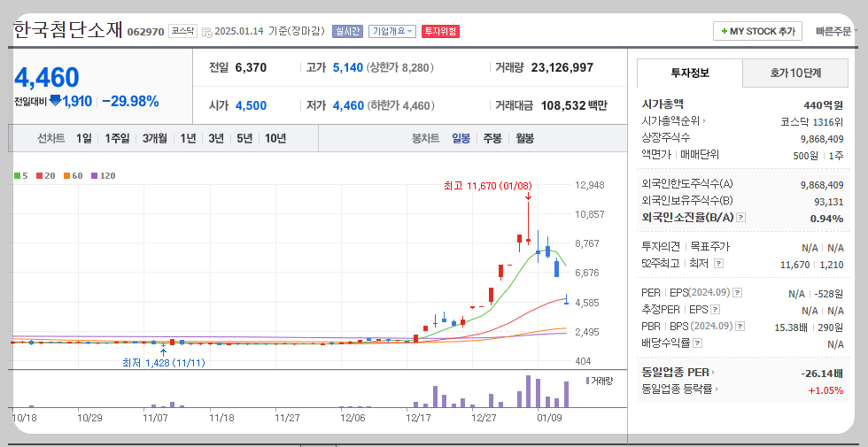Click the 코스닥 market label
The width and height of the screenshot is (868, 447).
[x=182, y=31]
